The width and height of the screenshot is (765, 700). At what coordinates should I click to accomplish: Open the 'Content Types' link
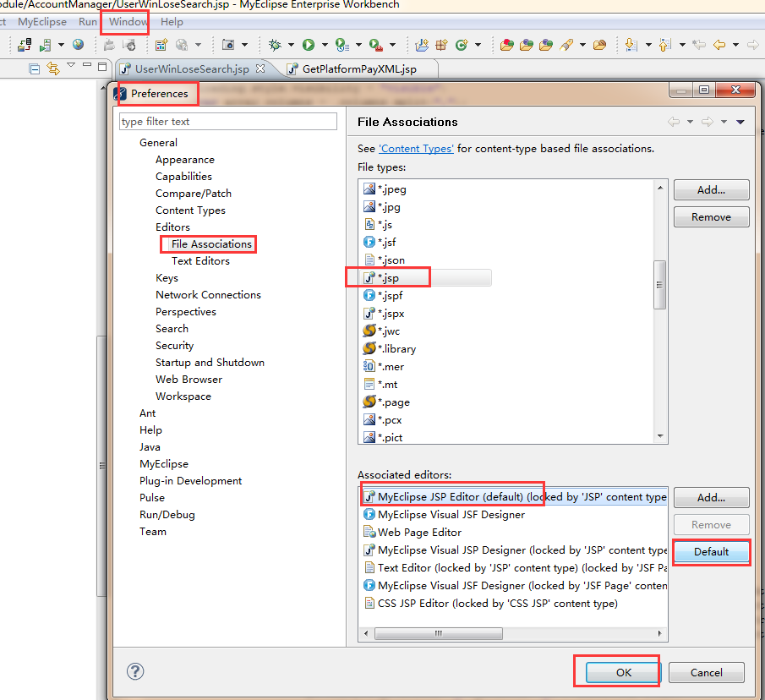click(416, 148)
